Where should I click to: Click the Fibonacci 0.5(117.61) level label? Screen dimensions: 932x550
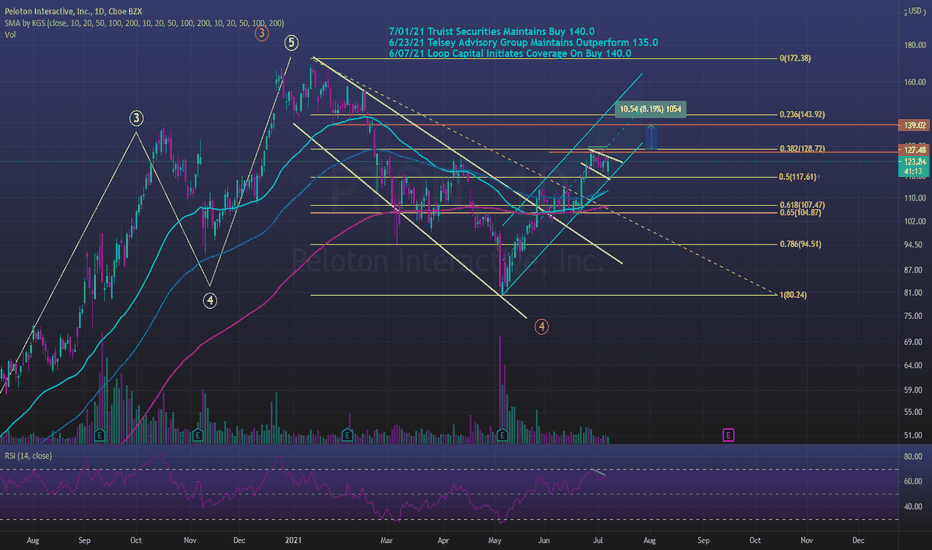(798, 177)
